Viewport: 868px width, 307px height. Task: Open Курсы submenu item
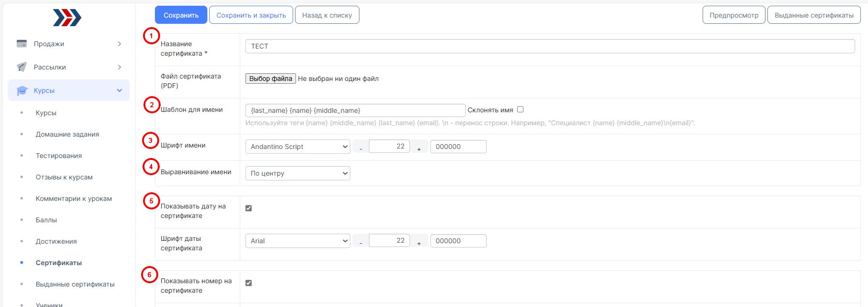point(46,113)
